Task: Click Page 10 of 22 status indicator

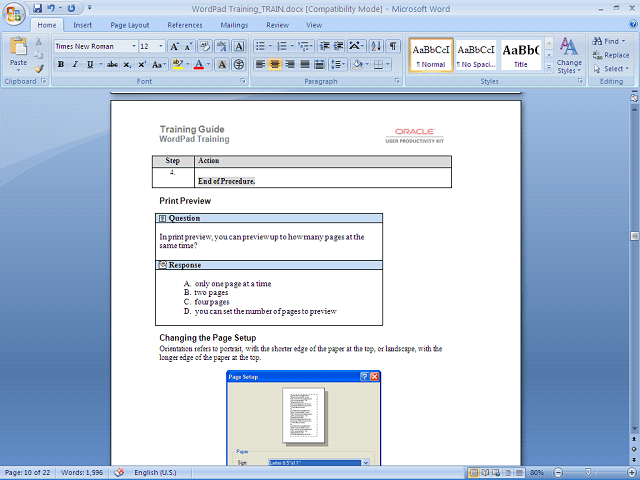Action: (27, 473)
